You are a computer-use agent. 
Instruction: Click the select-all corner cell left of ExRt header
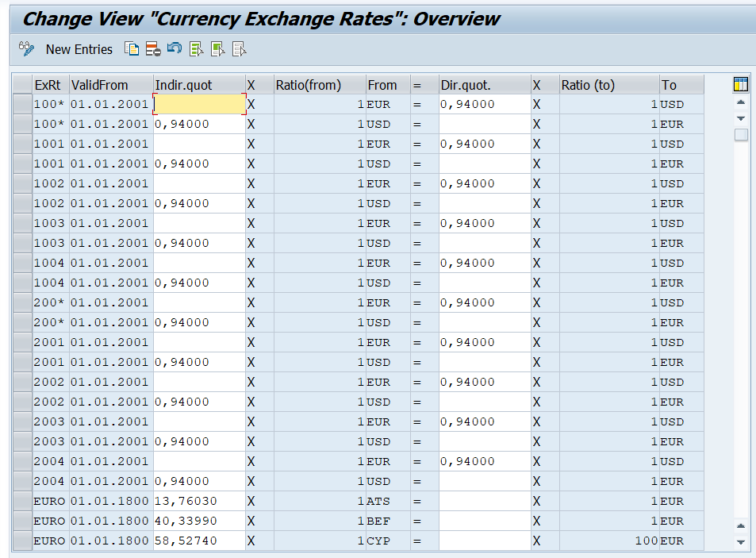pos(22,85)
